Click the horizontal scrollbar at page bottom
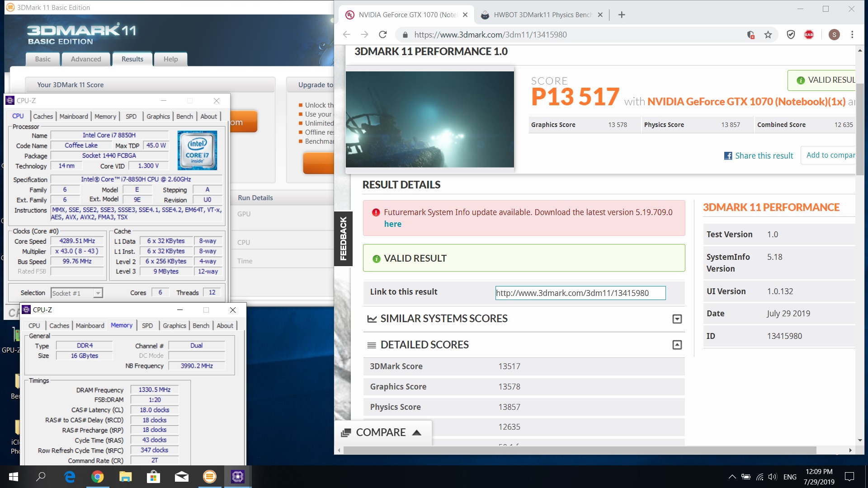Viewport: 868px width, 488px height. click(x=580, y=450)
